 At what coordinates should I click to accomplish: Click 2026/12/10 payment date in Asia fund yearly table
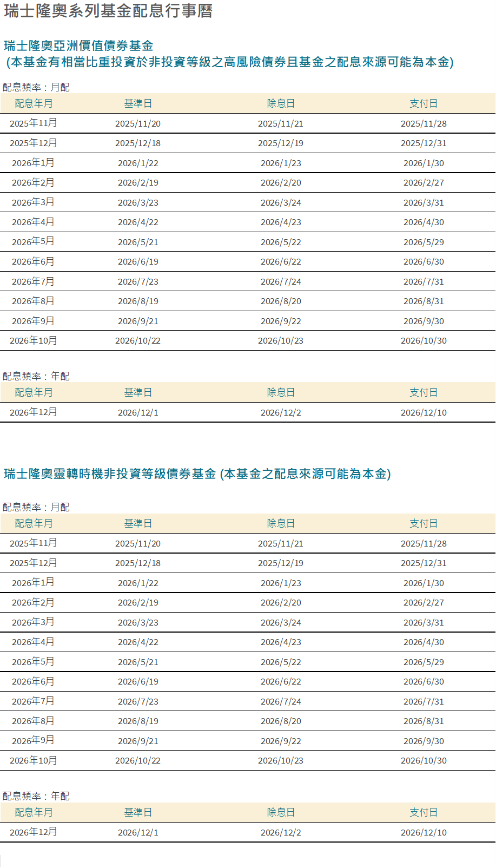pyautogui.click(x=424, y=413)
